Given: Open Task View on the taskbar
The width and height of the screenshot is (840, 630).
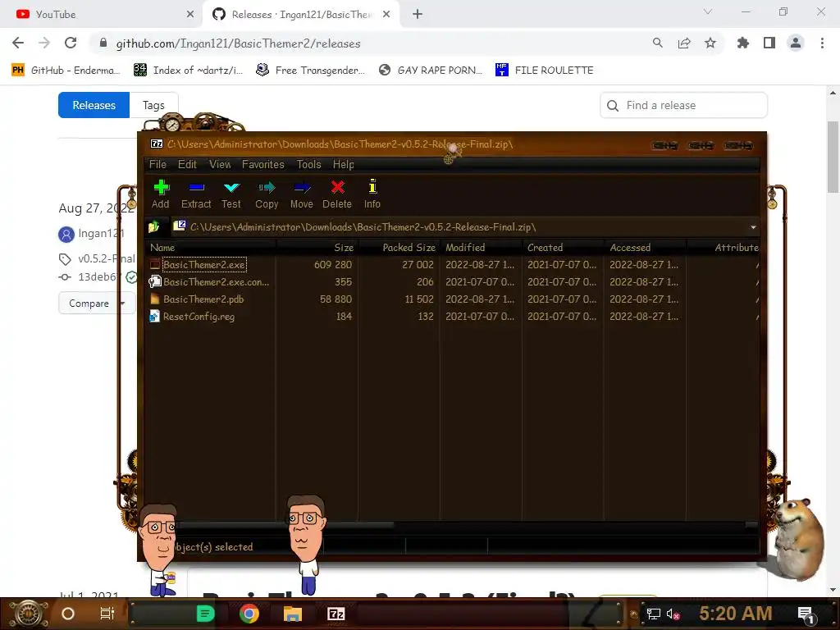Looking at the screenshot, I should (107, 614).
